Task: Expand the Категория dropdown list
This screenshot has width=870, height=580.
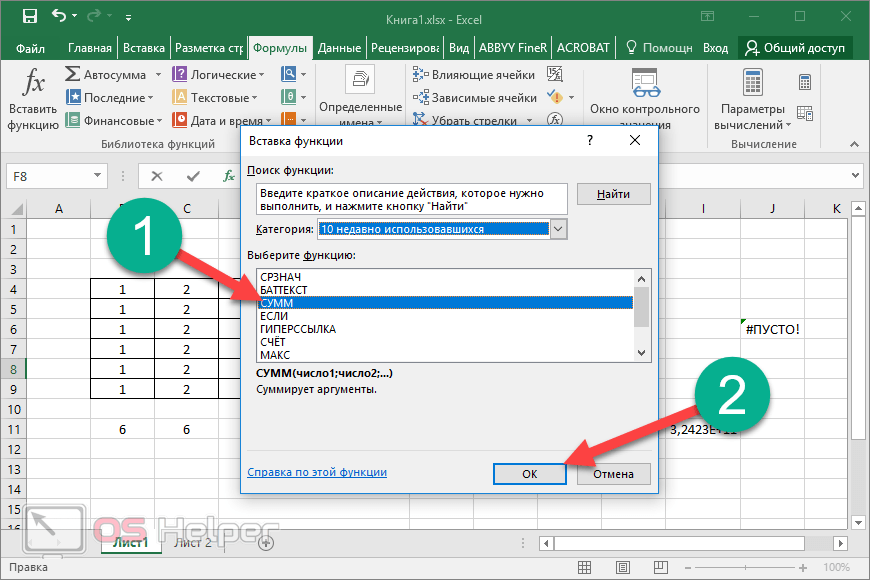Action: 559,229
